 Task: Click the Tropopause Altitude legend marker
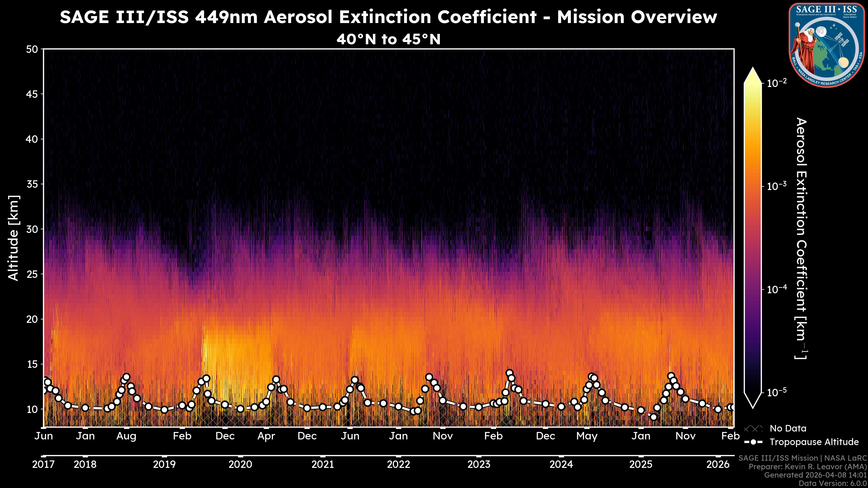pos(753,442)
